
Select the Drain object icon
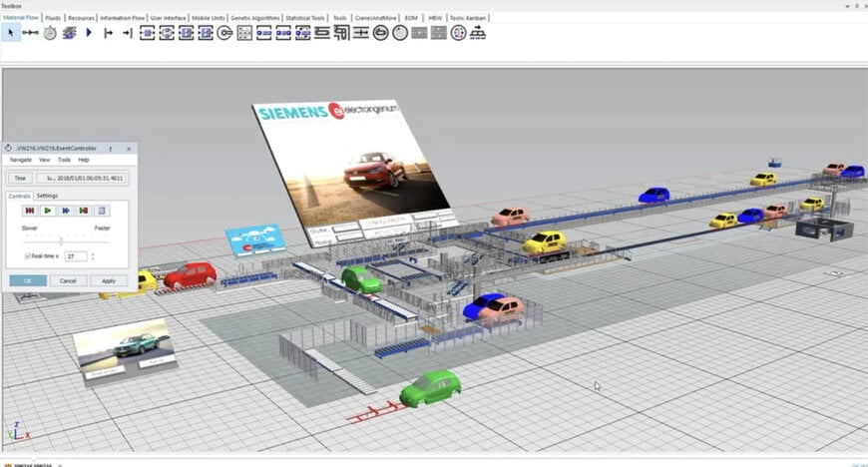point(128,33)
